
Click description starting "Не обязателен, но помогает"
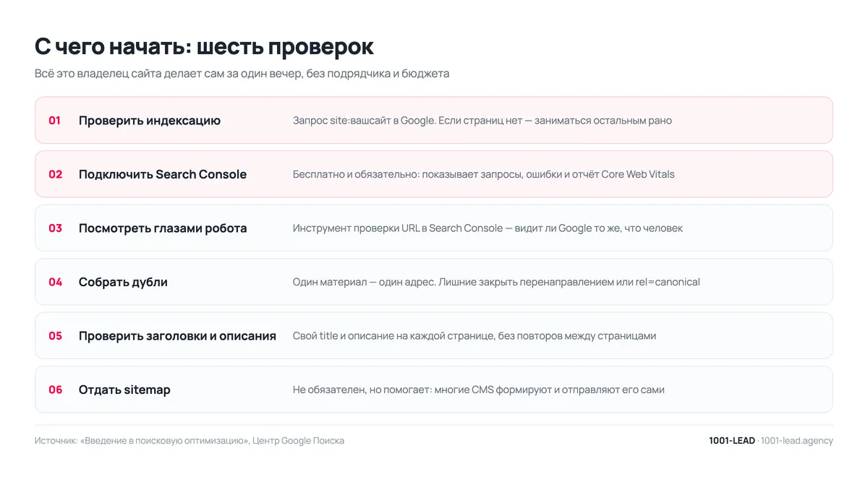479,390
